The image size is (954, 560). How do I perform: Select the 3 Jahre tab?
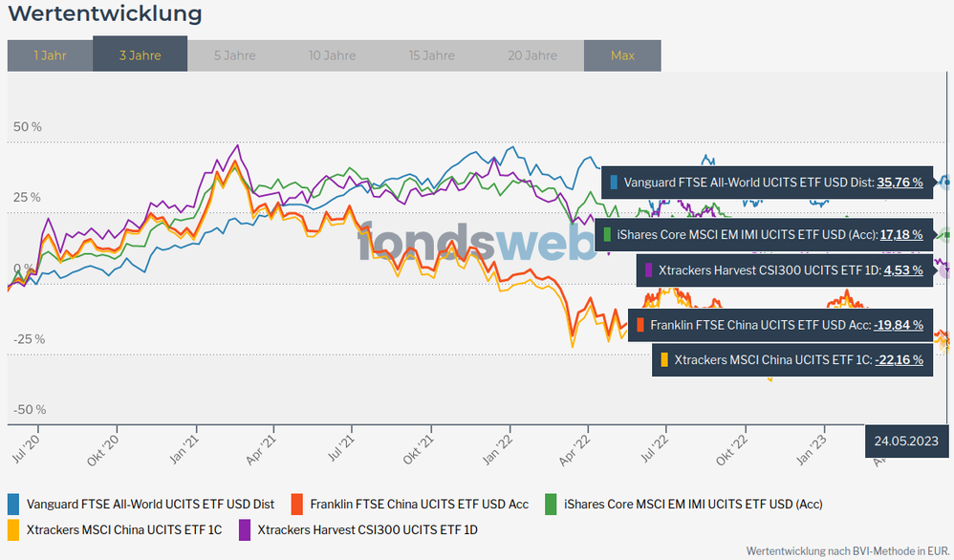pyautogui.click(x=140, y=55)
